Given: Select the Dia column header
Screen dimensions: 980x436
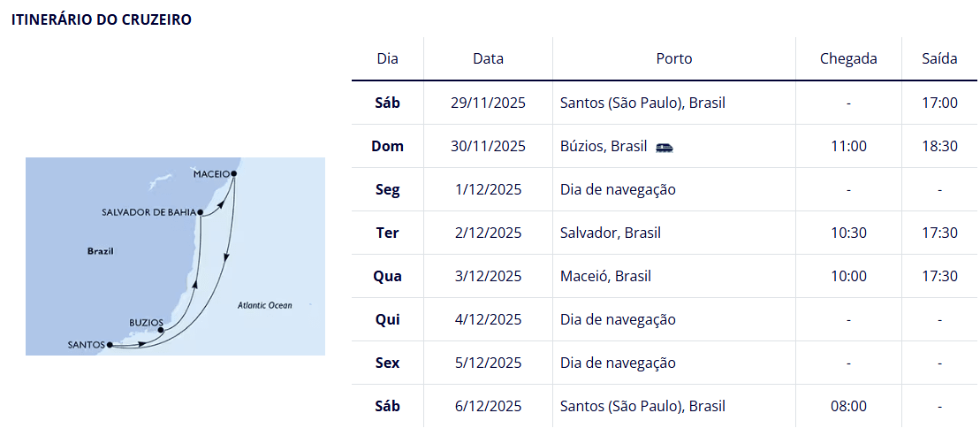Looking at the screenshot, I should pyautogui.click(x=388, y=58).
